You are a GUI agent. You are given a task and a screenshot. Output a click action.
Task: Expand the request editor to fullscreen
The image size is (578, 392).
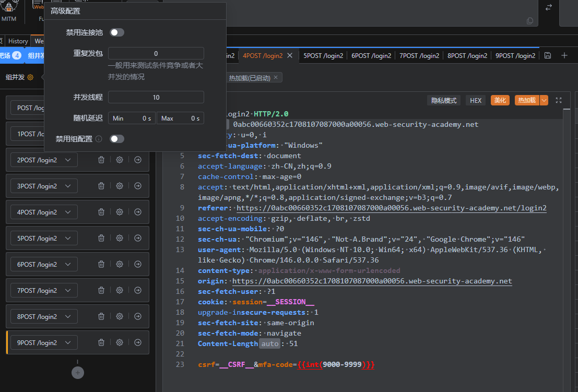coord(559,100)
